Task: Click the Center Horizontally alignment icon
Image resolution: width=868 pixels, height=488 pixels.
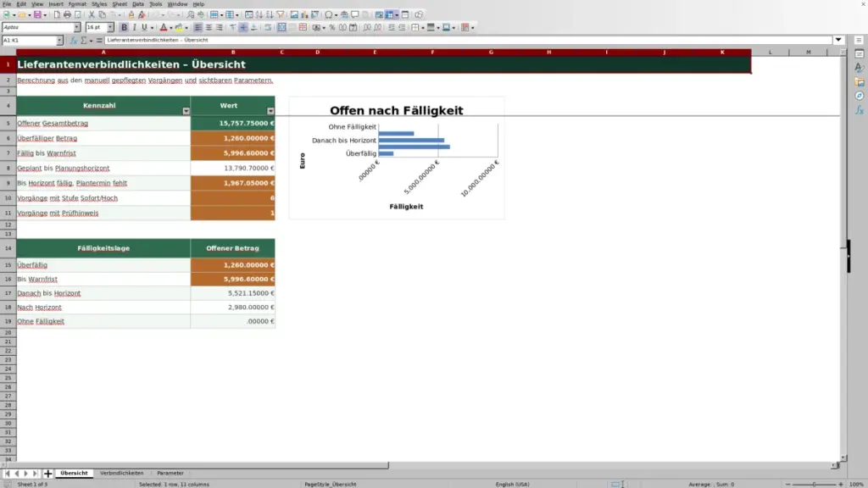Action: [209, 28]
